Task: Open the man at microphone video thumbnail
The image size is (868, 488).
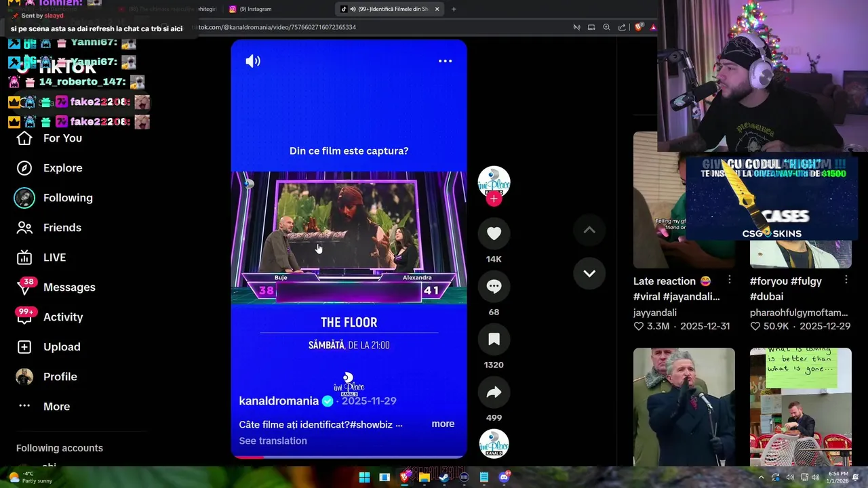Action: click(684, 407)
